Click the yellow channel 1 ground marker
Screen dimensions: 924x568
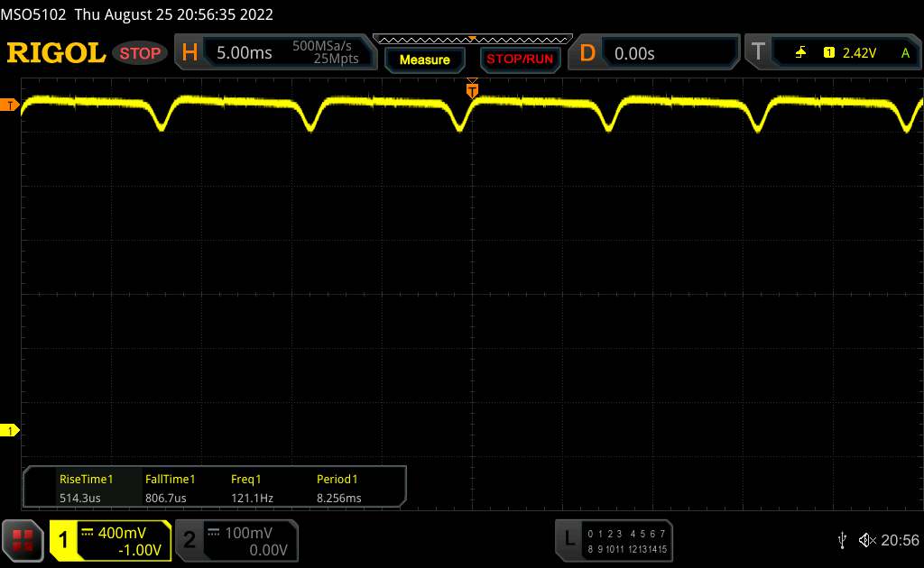(9, 431)
